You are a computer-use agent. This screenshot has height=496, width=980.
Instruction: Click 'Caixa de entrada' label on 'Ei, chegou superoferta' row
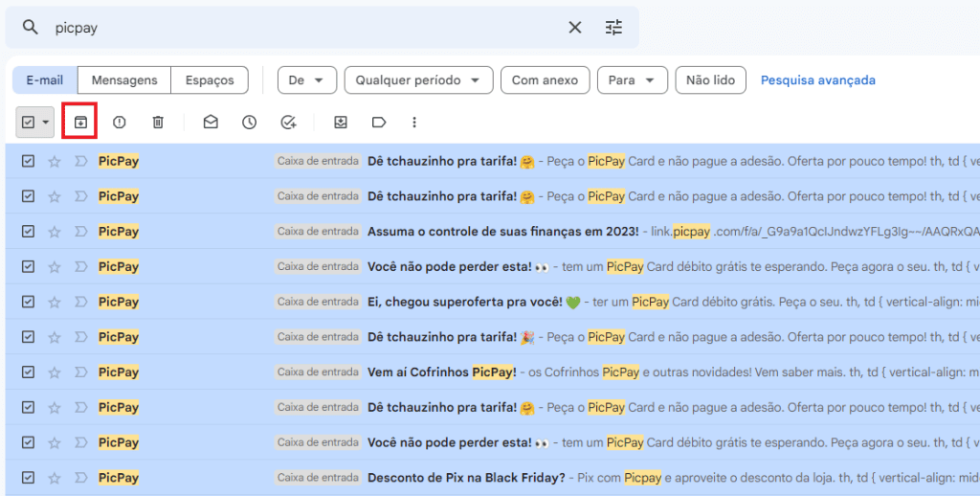318,302
